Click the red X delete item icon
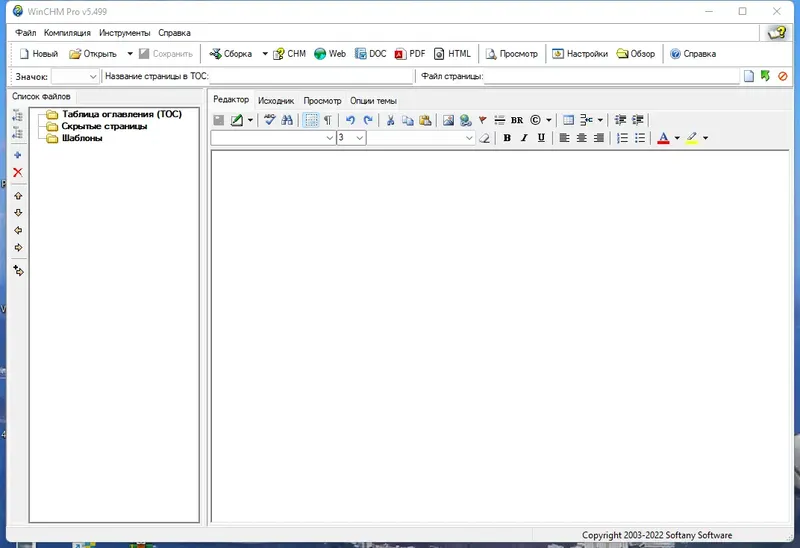This screenshot has height=548, width=800. click(x=18, y=172)
